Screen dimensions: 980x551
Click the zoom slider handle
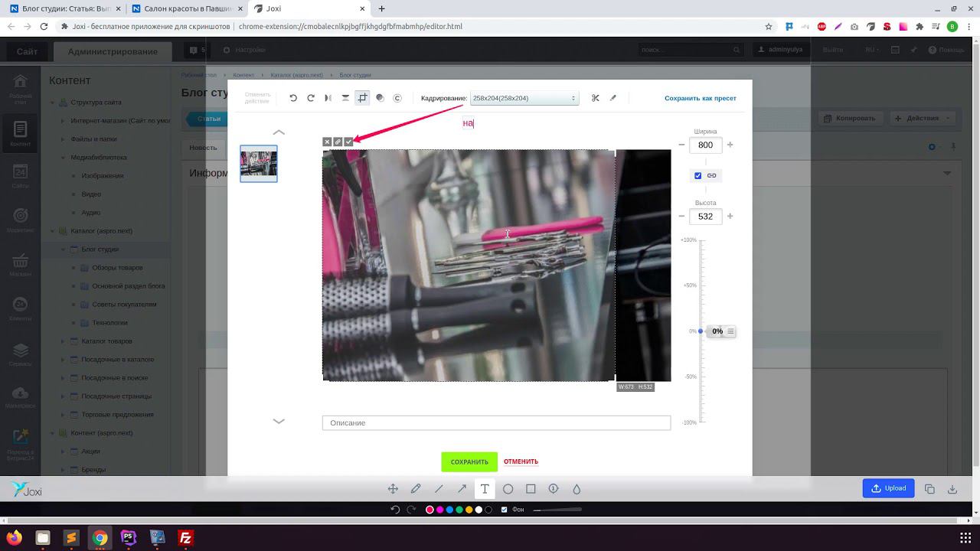(700, 331)
